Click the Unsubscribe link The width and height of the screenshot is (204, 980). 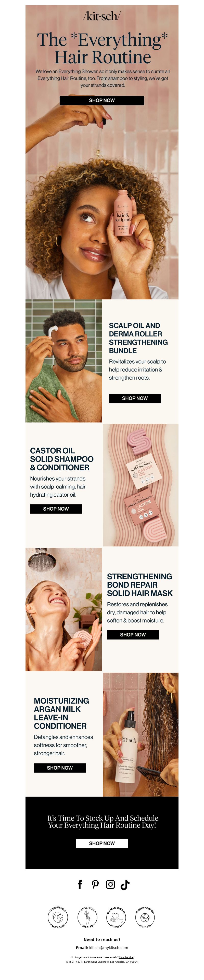tap(126, 957)
